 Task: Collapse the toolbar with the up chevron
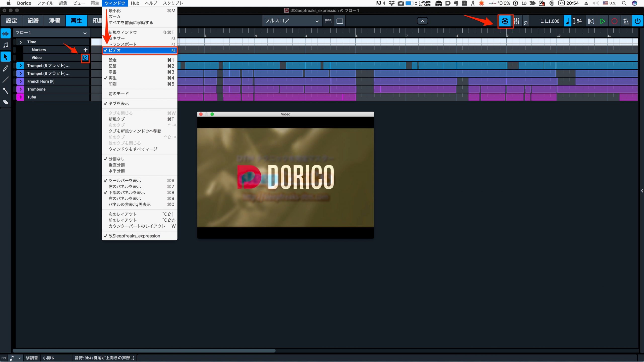[422, 21]
